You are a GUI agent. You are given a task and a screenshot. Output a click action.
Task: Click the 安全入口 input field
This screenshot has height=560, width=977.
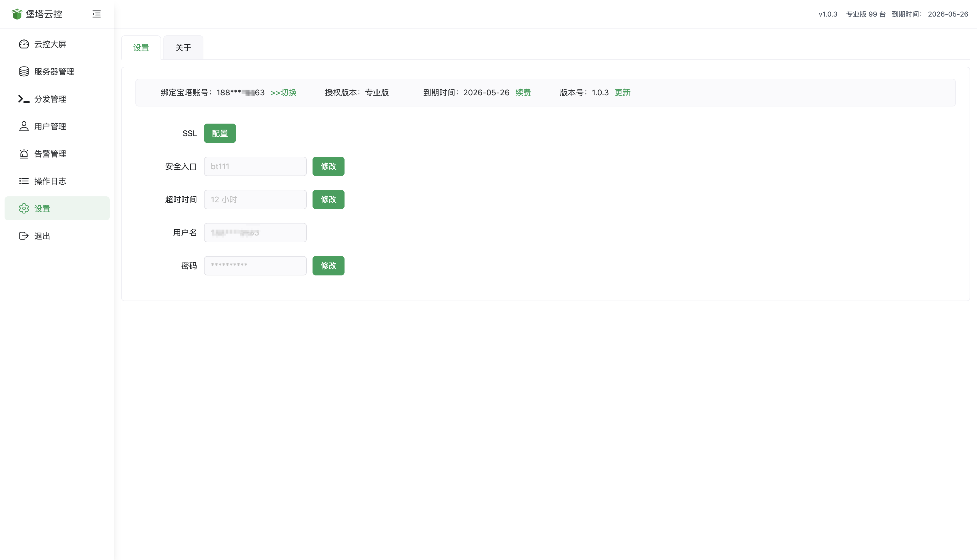pos(255,166)
